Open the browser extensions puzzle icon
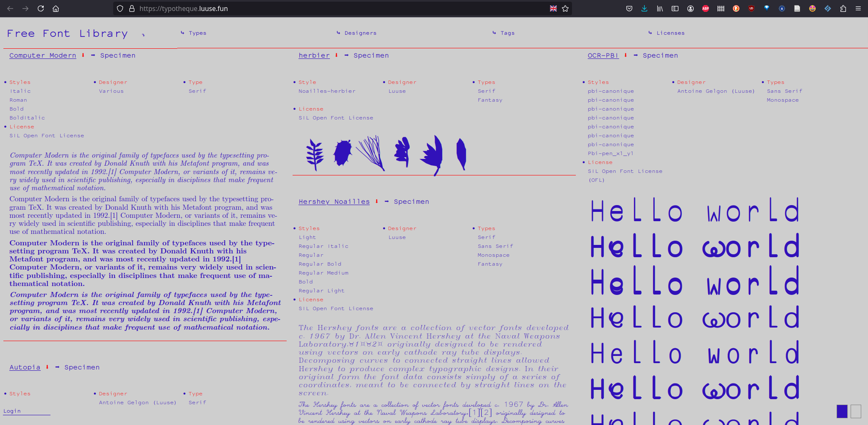868x425 pixels. (x=843, y=8)
